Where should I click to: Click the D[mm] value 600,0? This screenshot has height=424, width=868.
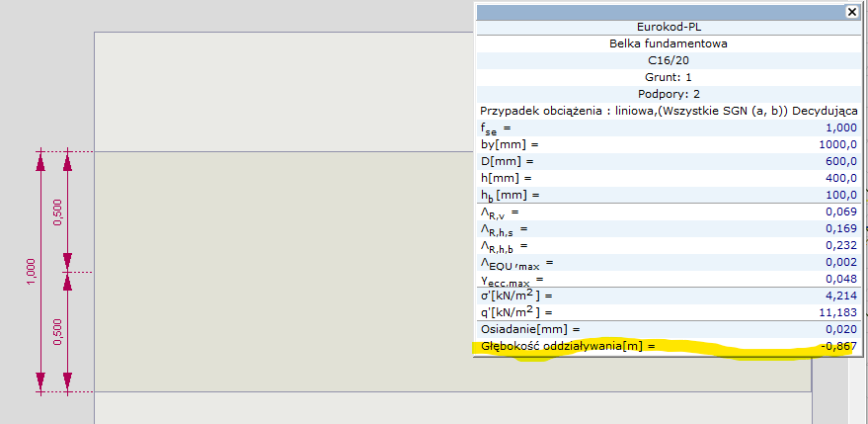coord(836,161)
